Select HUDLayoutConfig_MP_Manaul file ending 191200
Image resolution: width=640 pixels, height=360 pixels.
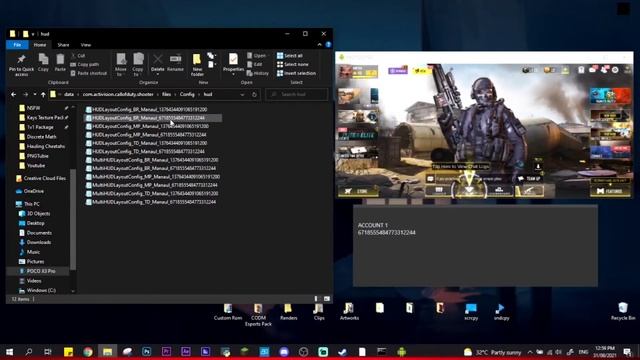pyautogui.click(x=147, y=126)
